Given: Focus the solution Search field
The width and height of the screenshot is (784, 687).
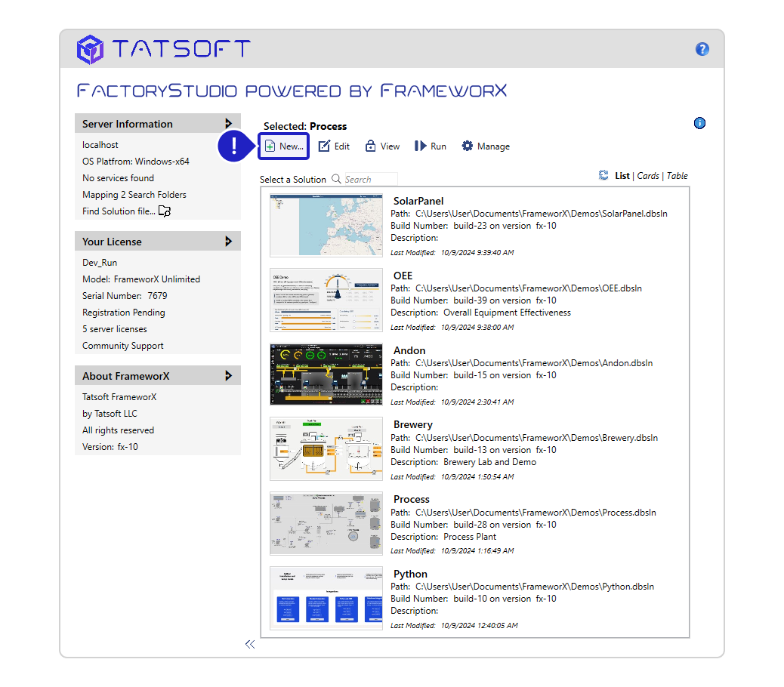Looking at the screenshot, I should [371, 179].
